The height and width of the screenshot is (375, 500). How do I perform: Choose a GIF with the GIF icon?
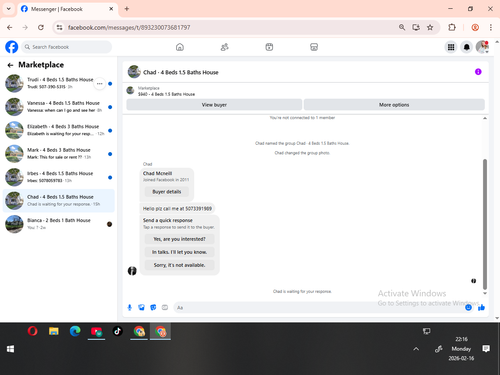coord(165,307)
